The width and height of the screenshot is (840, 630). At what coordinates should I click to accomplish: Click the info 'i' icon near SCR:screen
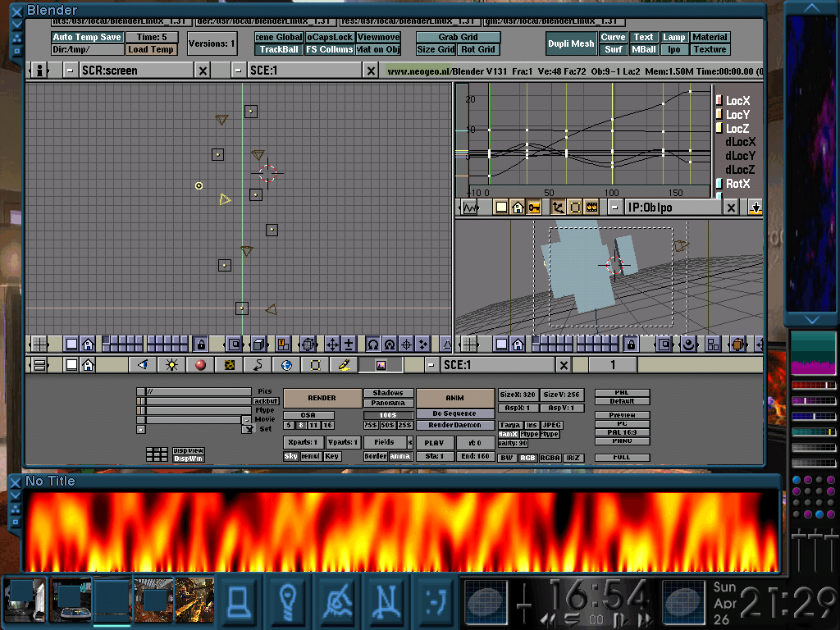(39, 71)
